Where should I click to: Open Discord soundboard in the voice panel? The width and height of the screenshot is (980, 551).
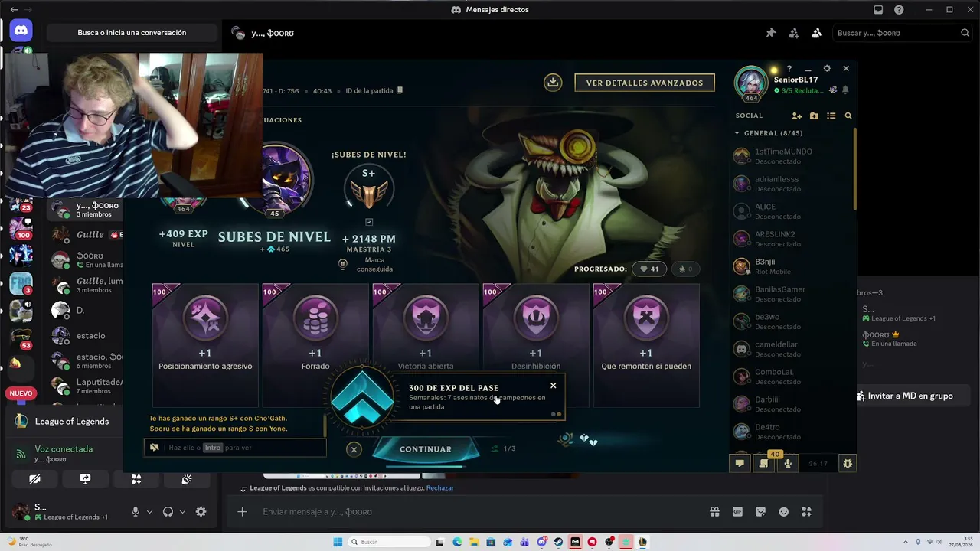[x=187, y=479]
